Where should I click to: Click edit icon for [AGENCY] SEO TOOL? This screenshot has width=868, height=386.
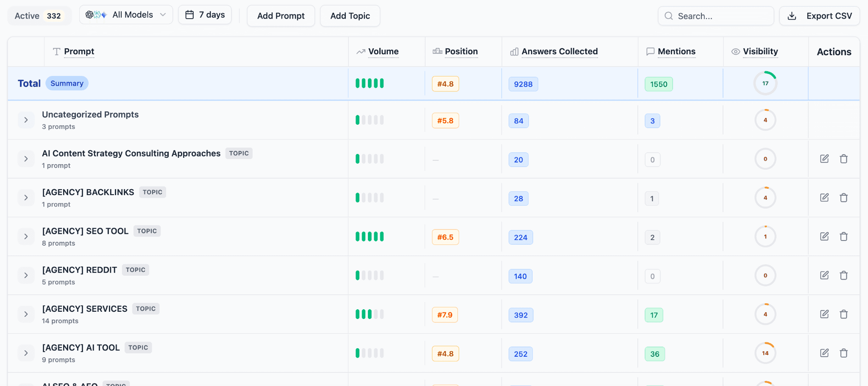[824, 236]
